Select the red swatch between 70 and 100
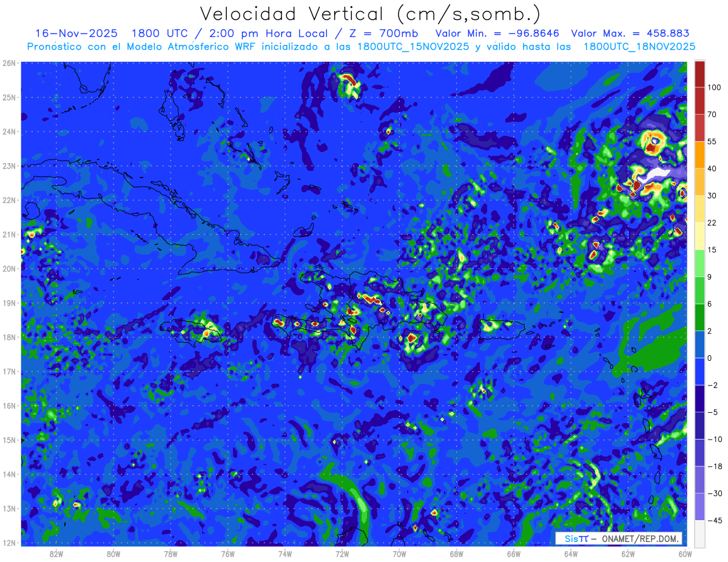Screen dimensions: 728x562 click(x=699, y=101)
